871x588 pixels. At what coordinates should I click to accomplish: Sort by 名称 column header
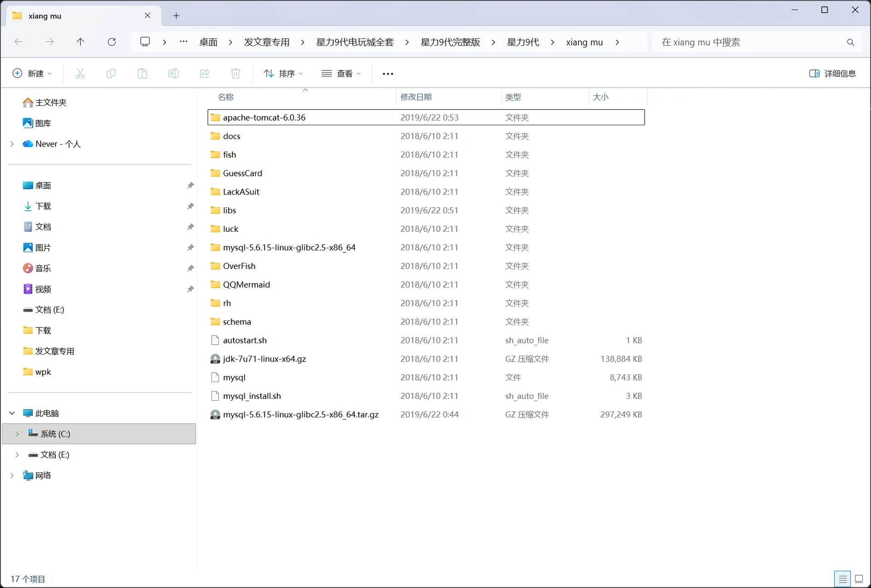(302, 97)
